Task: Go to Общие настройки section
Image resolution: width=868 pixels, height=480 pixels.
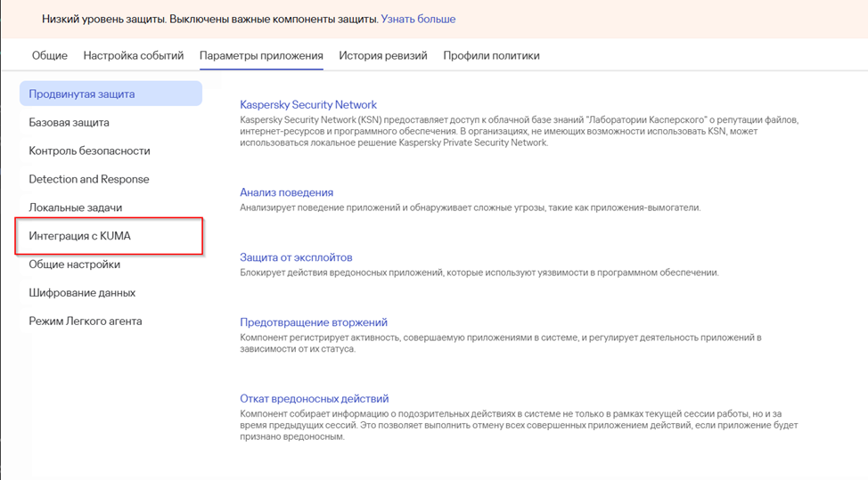Action: pos(74,264)
